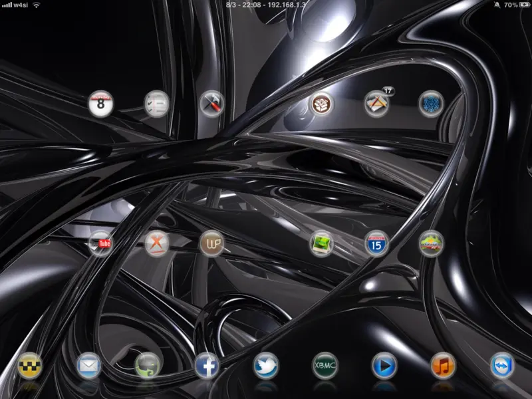Screen dimensions: 532x399
Task: Open the Calendar app showing 8
Action: coord(101,103)
